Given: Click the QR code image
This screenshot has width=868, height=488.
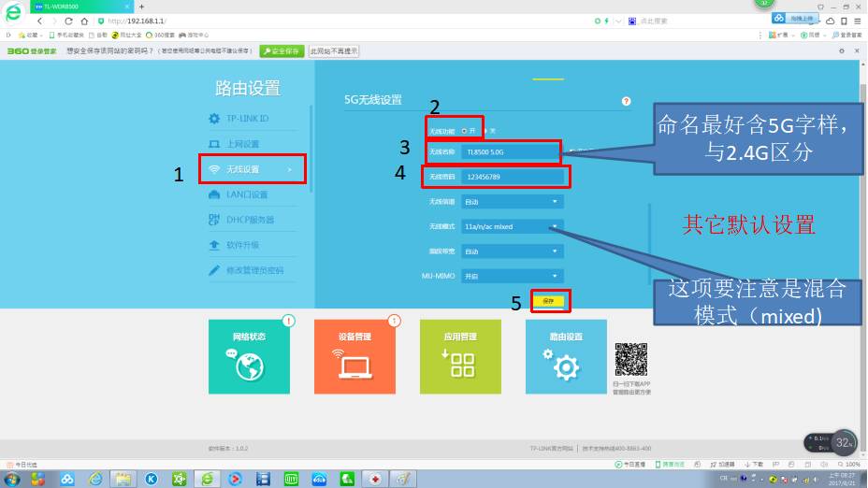Looking at the screenshot, I should pyautogui.click(x=631, y=360).
